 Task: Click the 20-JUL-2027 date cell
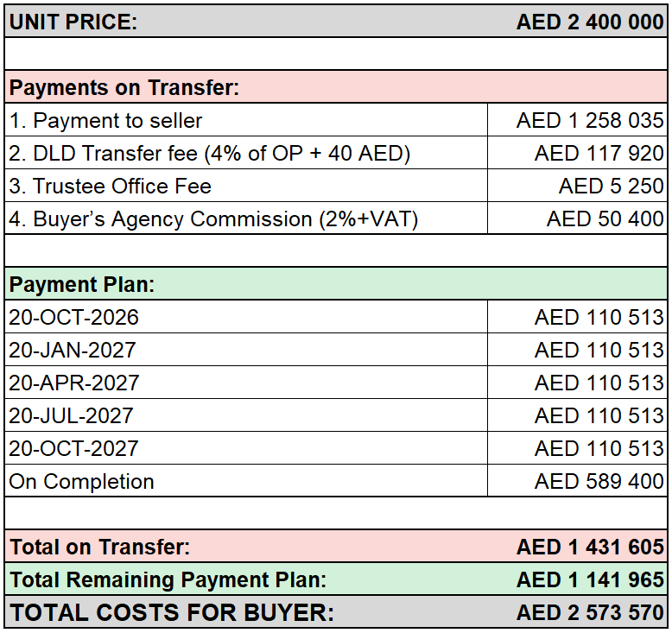246,415
